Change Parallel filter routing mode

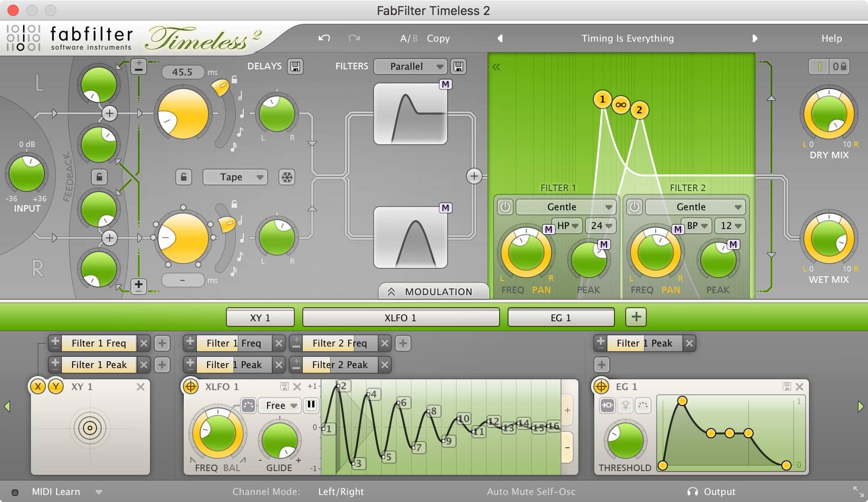tap(410, 66)
